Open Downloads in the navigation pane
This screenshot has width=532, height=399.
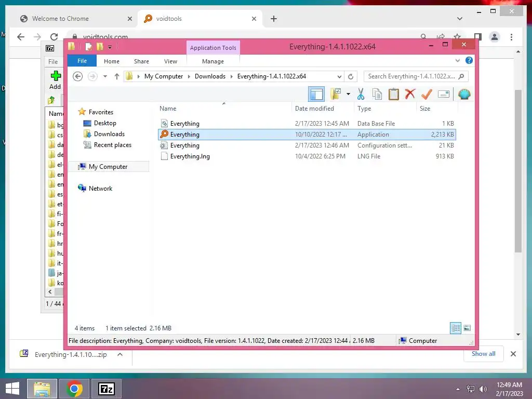[109, 134]
